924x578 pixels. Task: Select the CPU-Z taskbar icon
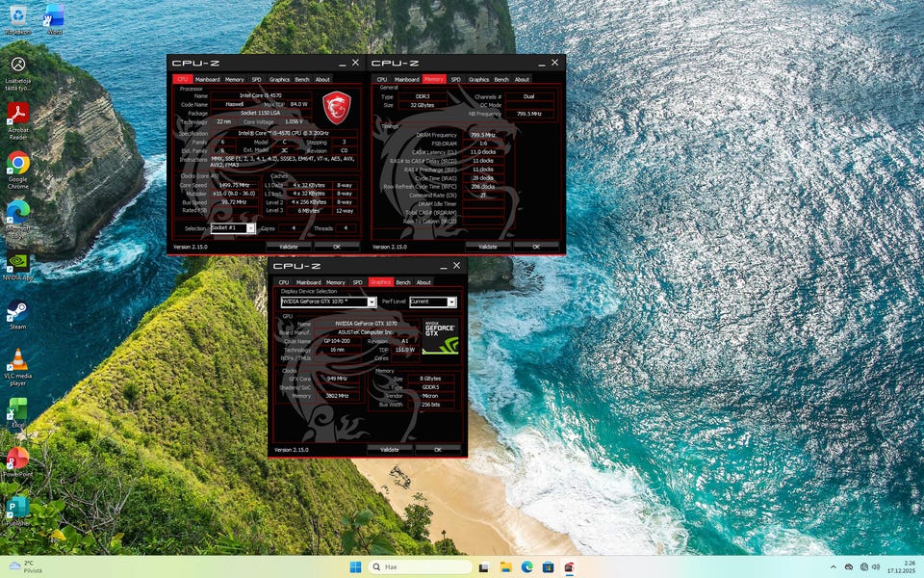[569, 566]
